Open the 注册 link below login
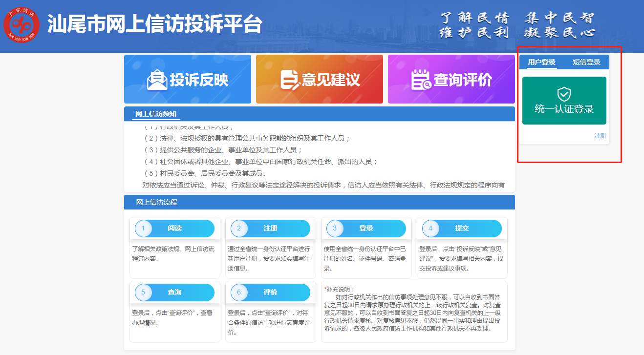 click(x=600, y=136)
